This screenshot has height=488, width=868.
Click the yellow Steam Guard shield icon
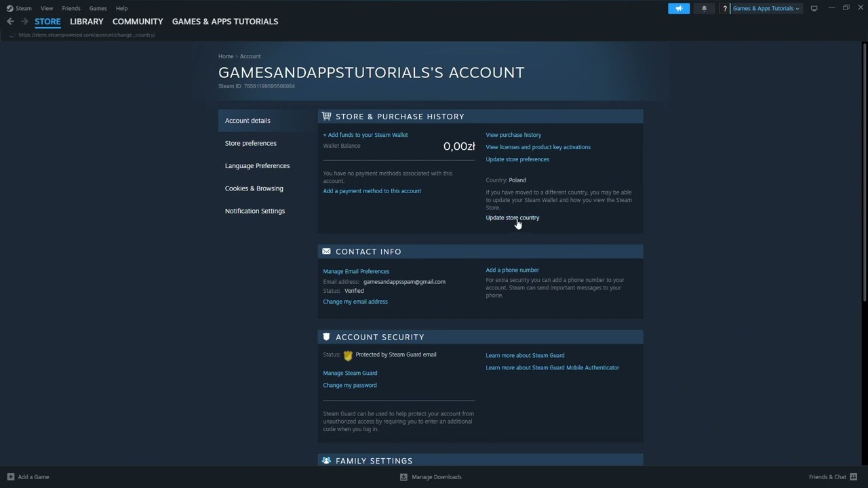coord(348,355)
